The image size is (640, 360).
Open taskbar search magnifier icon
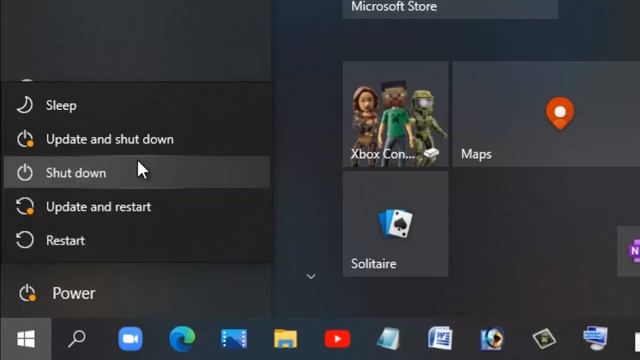click(x=77, y=339)
